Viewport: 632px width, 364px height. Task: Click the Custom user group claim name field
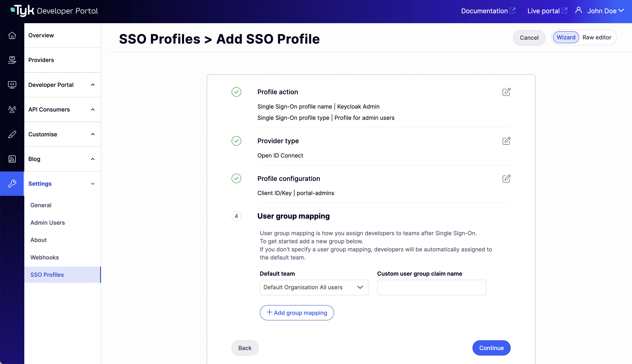point(432,287)
